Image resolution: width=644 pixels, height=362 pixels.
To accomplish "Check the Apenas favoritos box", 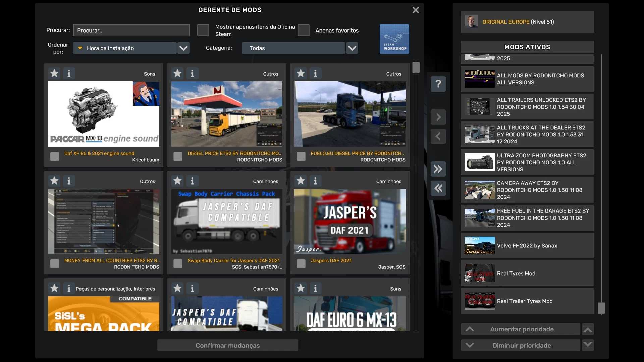I will pyautogui.click(x=303, y=30).
